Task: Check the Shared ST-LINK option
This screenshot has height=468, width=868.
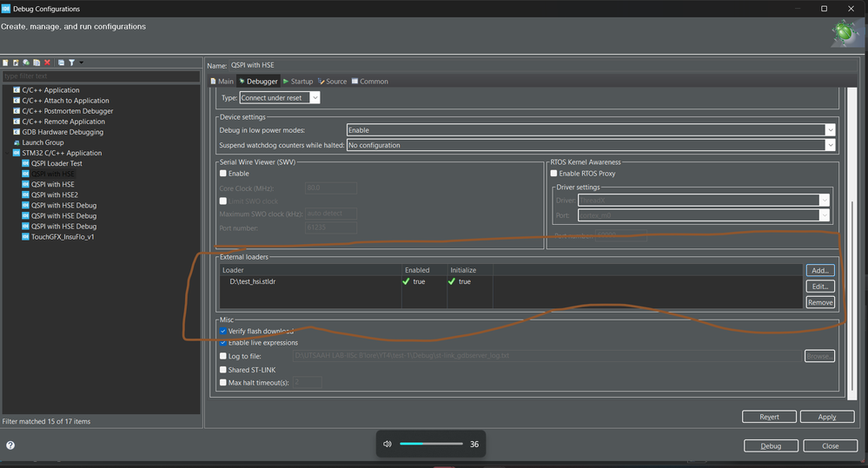Action: tap(224, 370)
